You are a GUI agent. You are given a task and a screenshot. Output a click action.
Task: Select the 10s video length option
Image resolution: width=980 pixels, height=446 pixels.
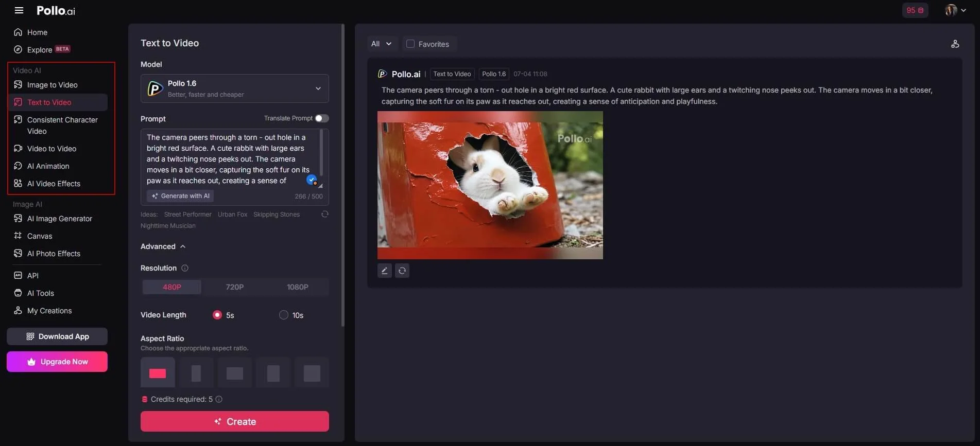click(x=284, y=315)
